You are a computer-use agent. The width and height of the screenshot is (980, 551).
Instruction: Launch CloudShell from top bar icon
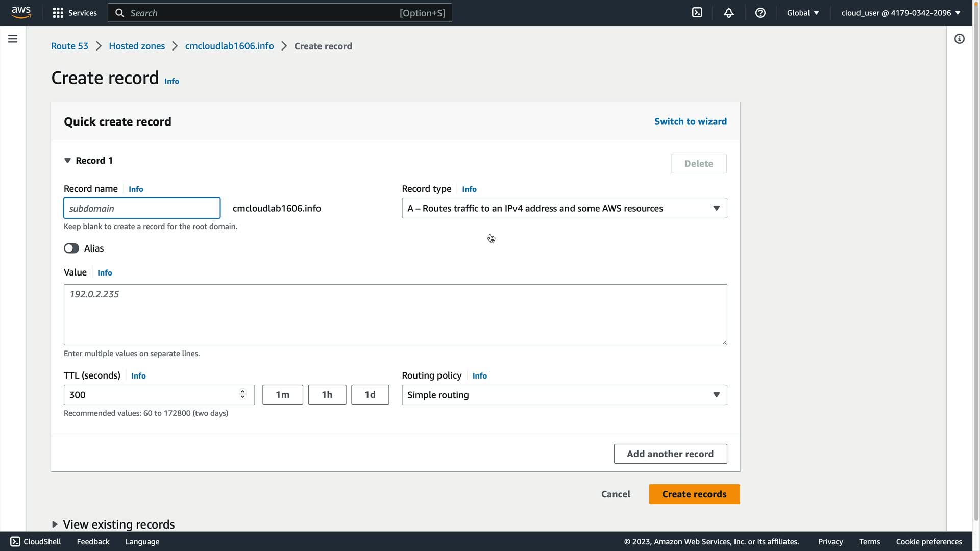(x=697, y=13)
